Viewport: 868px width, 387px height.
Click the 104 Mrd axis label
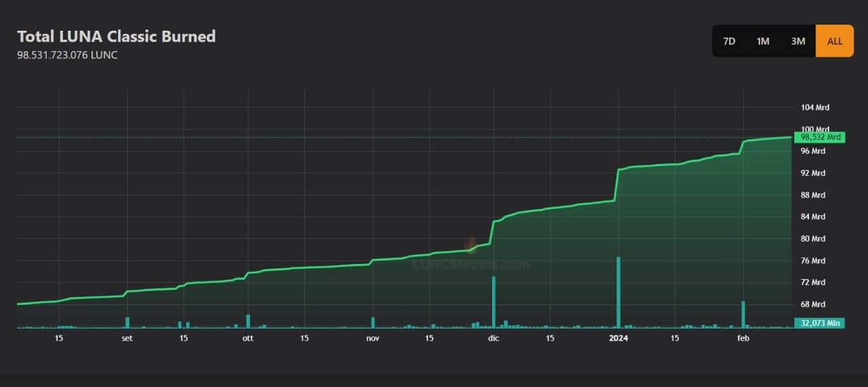[x=815, y=107]
